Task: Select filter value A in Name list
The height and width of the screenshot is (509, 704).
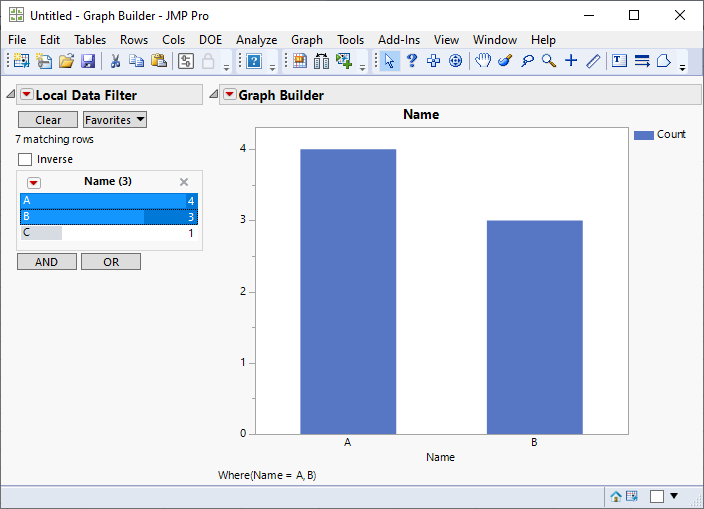Action: click(x=109, y=201)
